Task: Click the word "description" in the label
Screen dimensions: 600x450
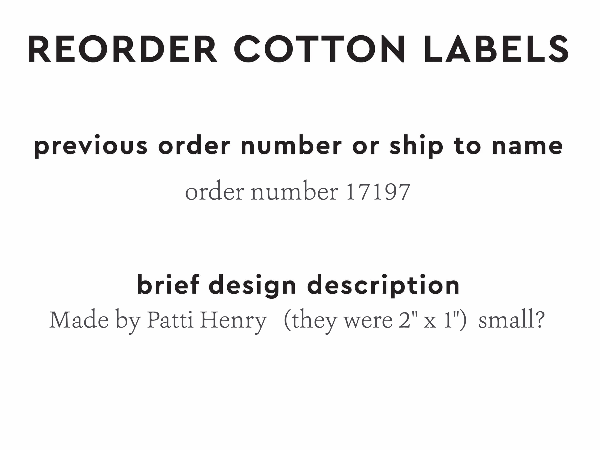Action: [384, 285]
